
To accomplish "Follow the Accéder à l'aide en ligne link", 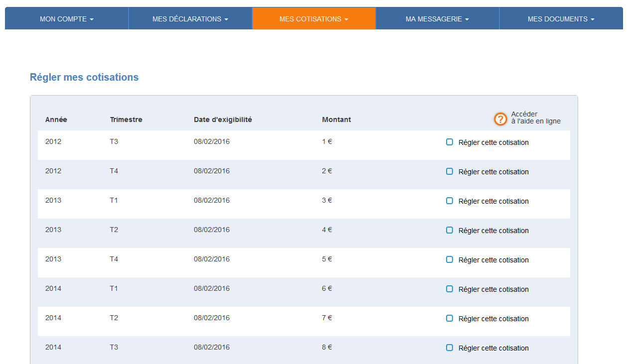I will click(x=535, y=118).
